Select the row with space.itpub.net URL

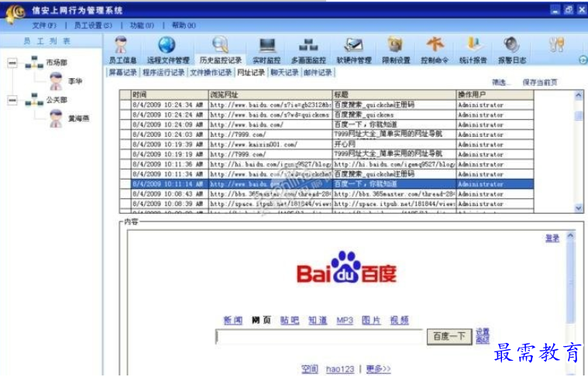tap(327, 204)
